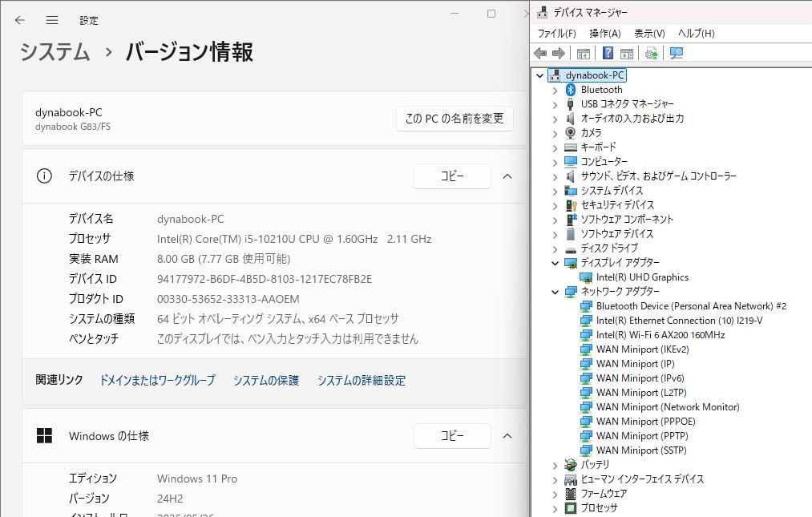Click device ID 94177972-B6DF-4B5D-8103-1217EC78FB2E
This screenshot has height=517, width=812.
tap(264, 279)
